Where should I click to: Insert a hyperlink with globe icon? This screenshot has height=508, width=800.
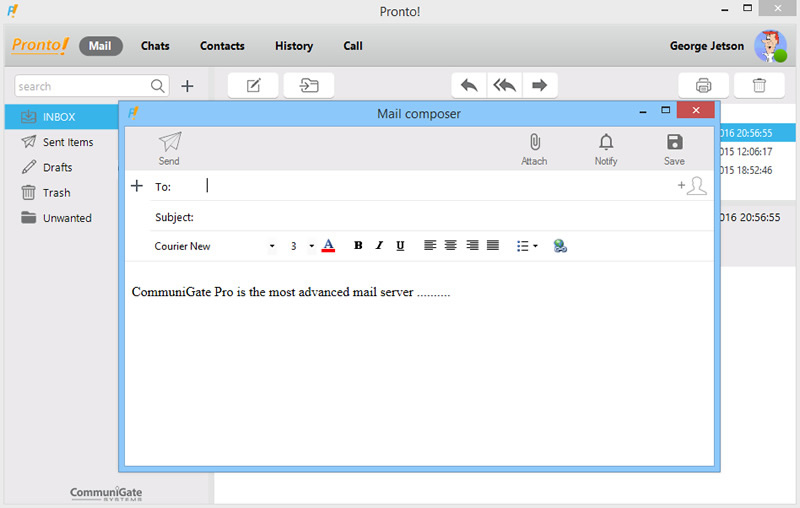tap(560, 246)
